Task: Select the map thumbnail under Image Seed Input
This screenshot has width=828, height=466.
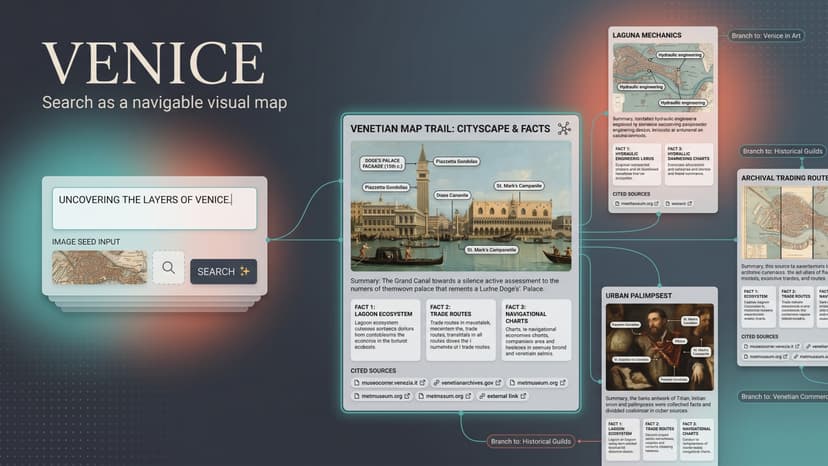Action: click(x=99, y=267)
